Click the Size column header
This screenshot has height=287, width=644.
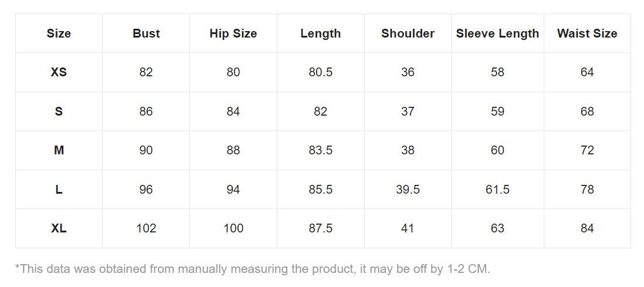(59, 33)
